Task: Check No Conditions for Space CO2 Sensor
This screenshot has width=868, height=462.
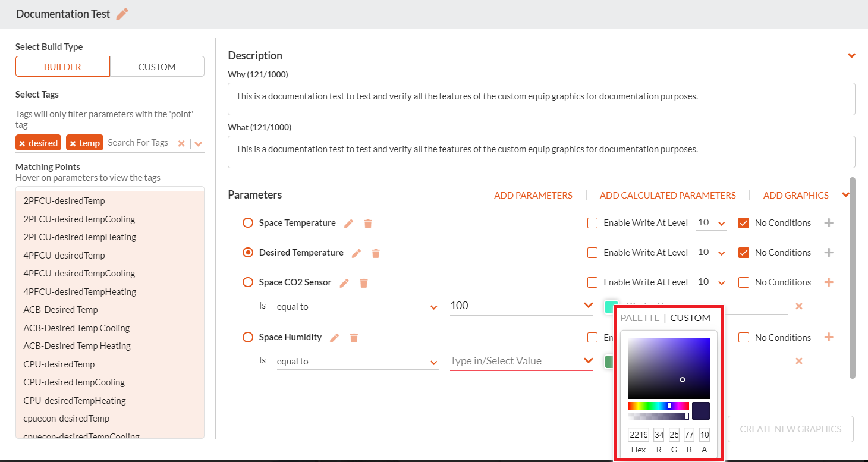Action: click(743, 282)
